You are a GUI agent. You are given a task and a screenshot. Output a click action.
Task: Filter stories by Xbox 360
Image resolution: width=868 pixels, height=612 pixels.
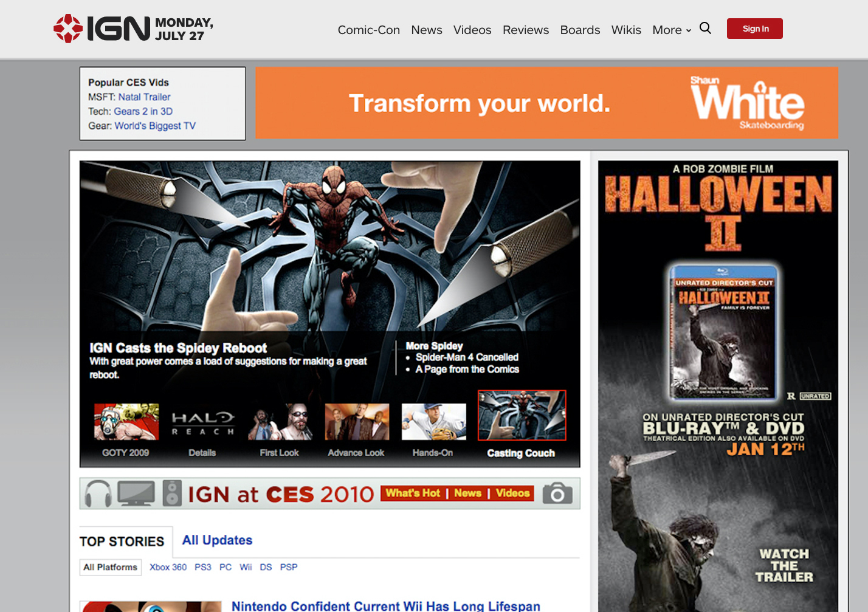coord(168,567)
